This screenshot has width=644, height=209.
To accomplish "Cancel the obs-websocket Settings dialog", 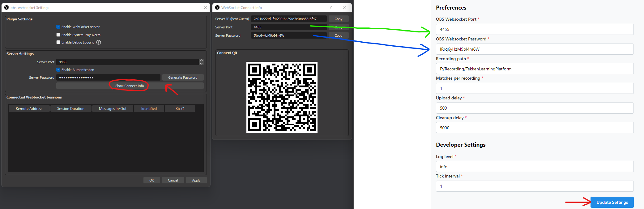I will click(173, 180).
